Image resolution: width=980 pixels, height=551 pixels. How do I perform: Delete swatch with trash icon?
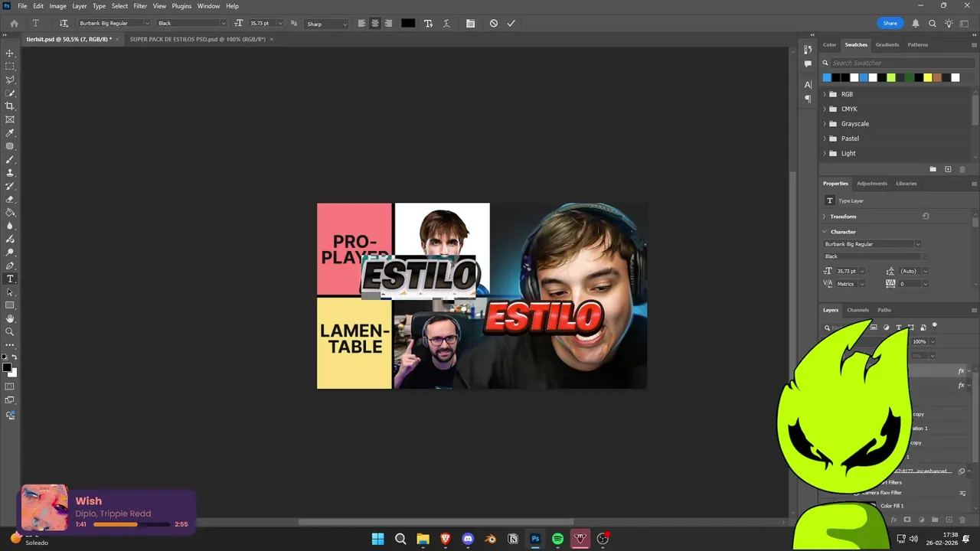tap(962, 169)
